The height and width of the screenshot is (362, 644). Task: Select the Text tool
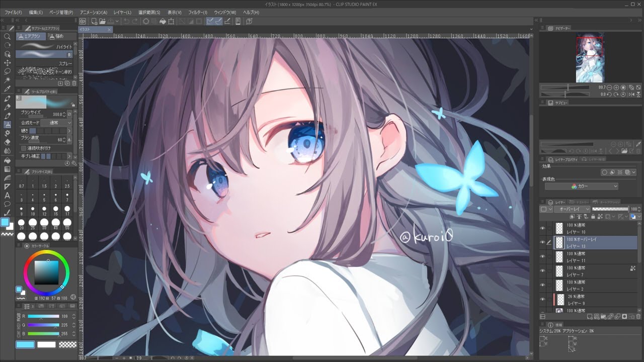[8, 195]
